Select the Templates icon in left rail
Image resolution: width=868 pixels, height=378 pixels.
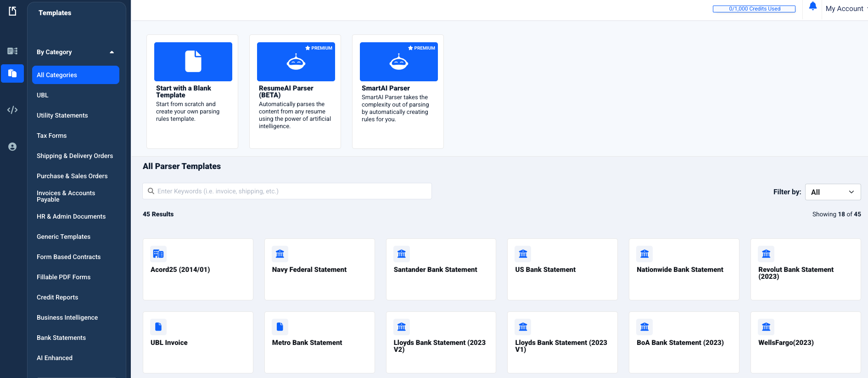click(x=12, y=73)
